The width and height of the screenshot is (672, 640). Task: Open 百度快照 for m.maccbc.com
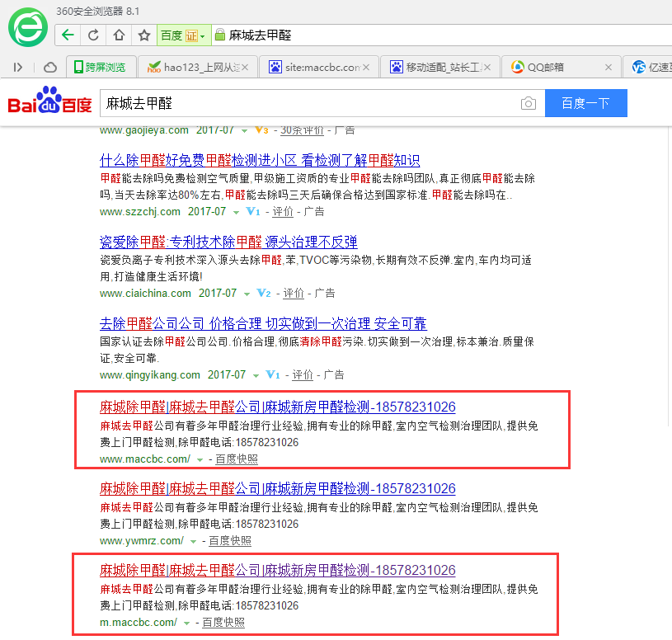point(223,623)
